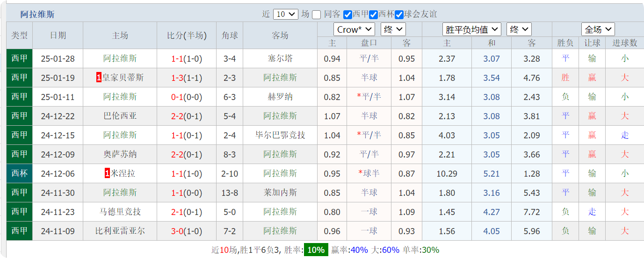Click the 西甲 badge in the 25-01-28 row
This screenshot has height=258, width=644.
(20, 58)
